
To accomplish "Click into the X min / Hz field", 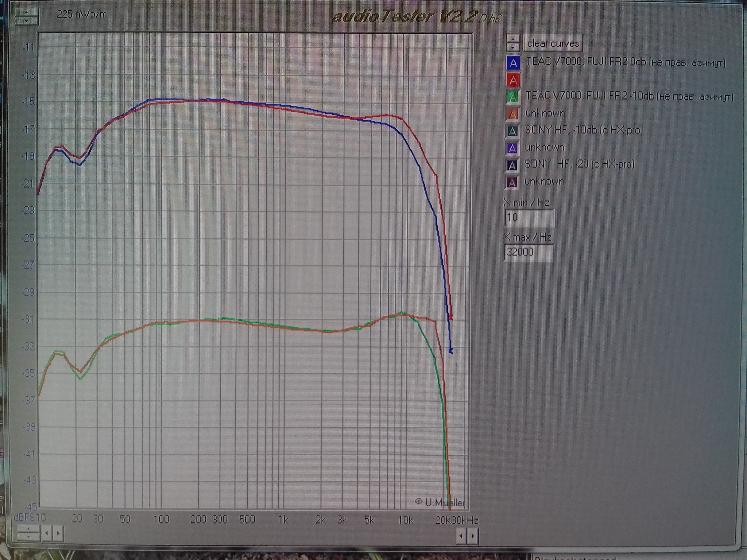I will (529, 218).
